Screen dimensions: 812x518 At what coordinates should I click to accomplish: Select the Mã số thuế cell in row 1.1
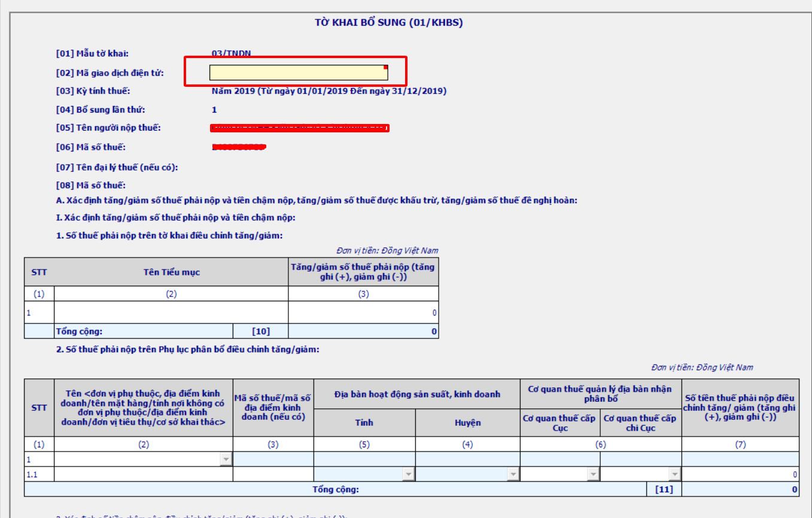273,474
